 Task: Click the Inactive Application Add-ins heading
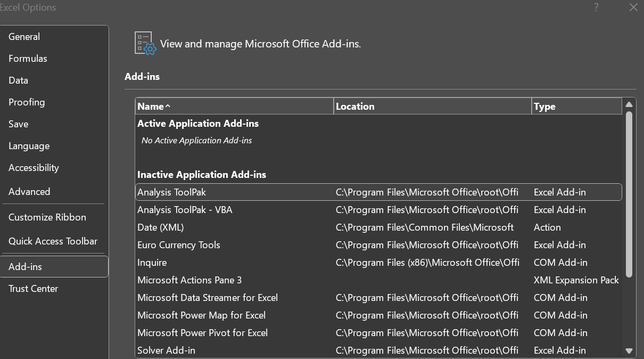(202, 175)
